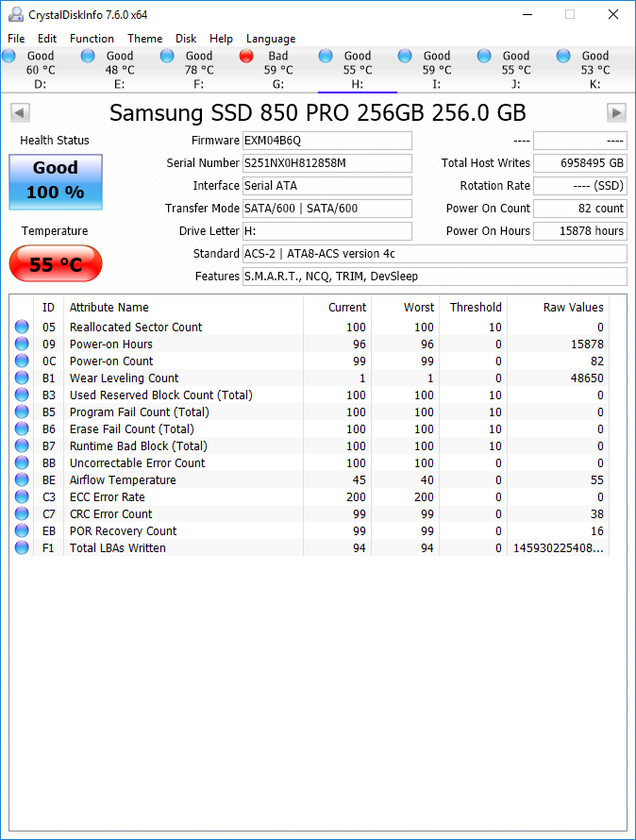Screen dimensions: 636x840
Task: Click the Interface field Serial ATA
Action: [x=327, y=185]
